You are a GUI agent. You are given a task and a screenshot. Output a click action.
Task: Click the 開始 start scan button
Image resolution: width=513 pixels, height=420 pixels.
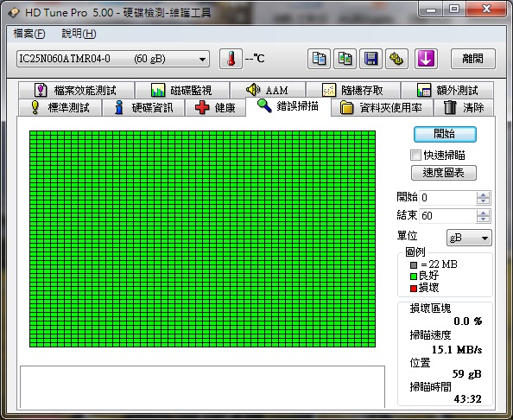coord(445,134)
